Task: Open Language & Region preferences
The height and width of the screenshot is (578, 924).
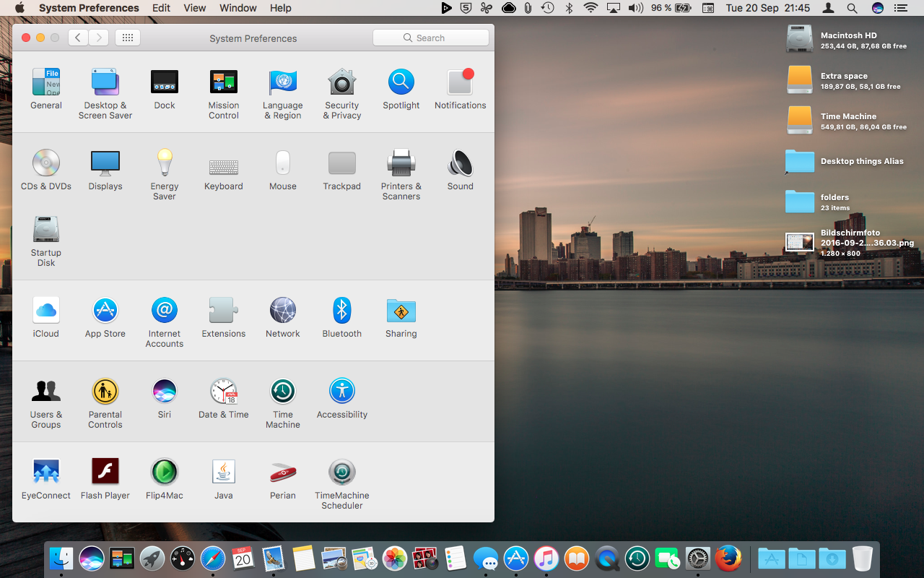Action: 283,82
